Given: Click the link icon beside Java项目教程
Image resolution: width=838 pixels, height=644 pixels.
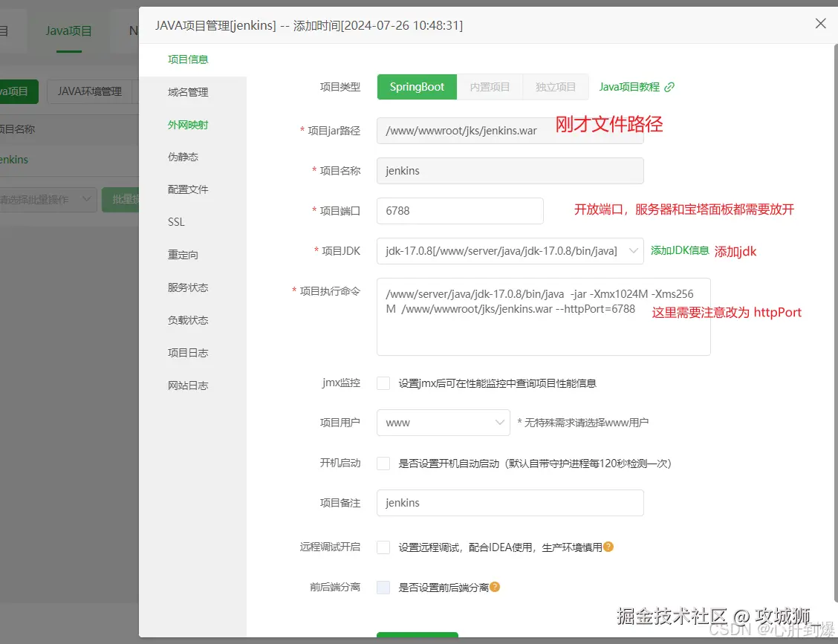Looking at the screenshot, I should 669,86.
